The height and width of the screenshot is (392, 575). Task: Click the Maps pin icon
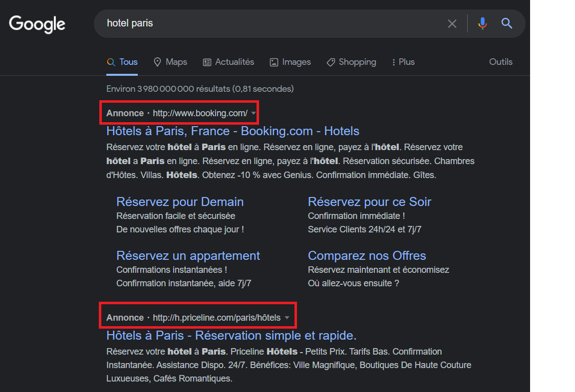tap(157, 62)
